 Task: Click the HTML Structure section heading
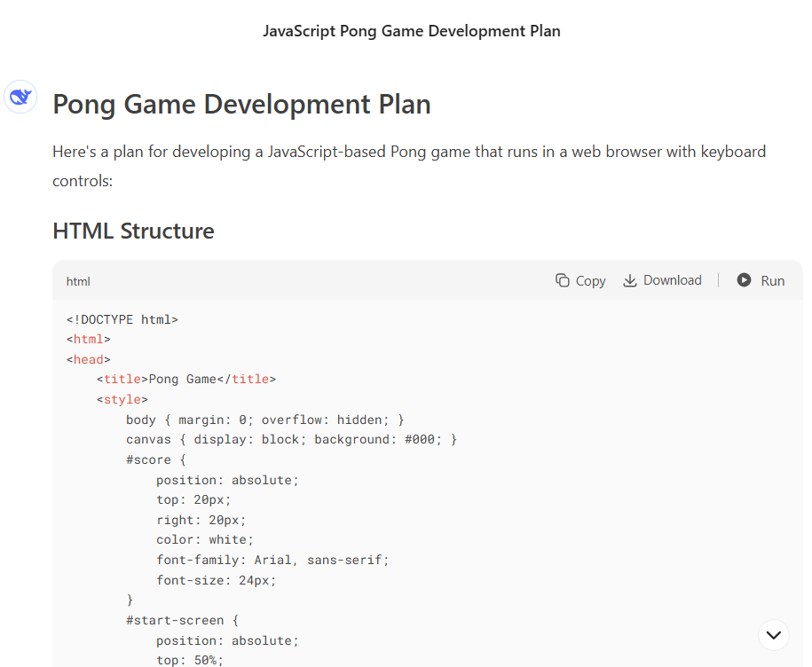pos(133,231)
